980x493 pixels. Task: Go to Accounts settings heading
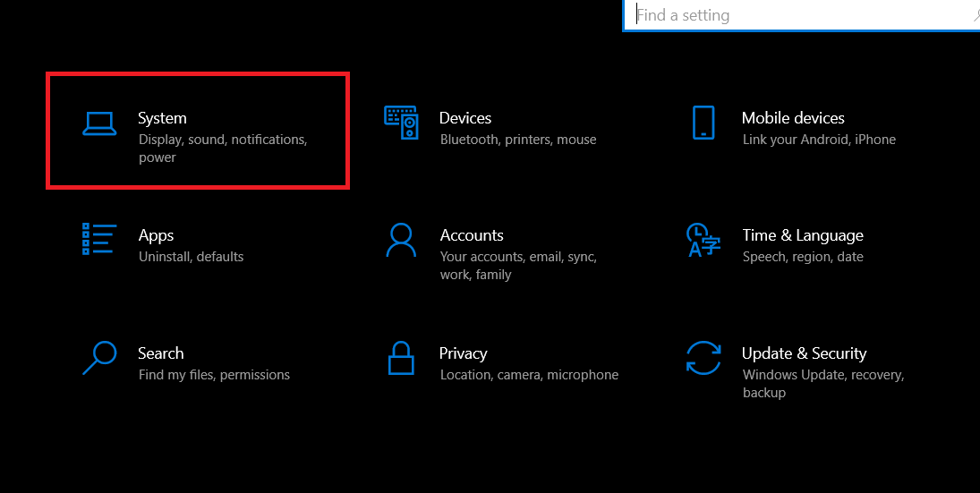coord(472,235)
